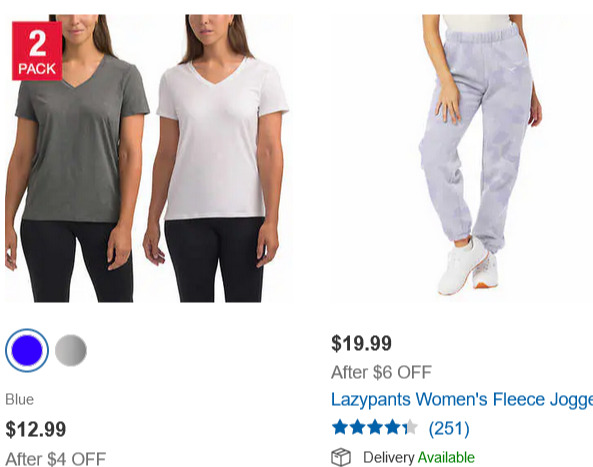Click the delivery box icon
The width and height of the screenshot is (593, 467).
[341, 457]
